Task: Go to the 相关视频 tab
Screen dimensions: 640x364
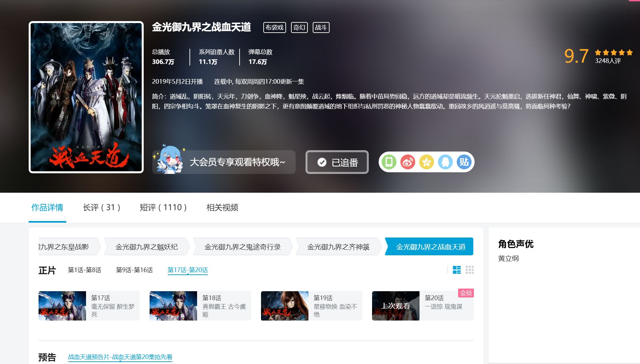Action: 222,208
